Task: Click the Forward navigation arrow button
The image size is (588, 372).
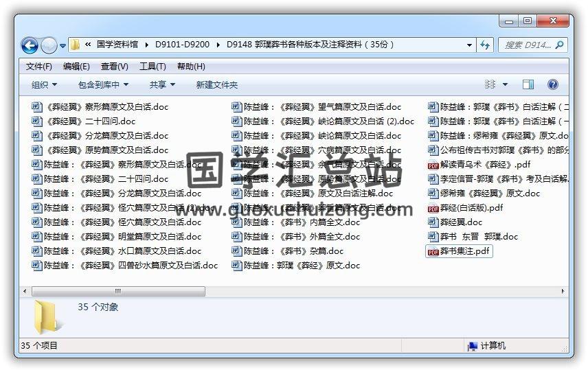Action: tap(49, 46)
